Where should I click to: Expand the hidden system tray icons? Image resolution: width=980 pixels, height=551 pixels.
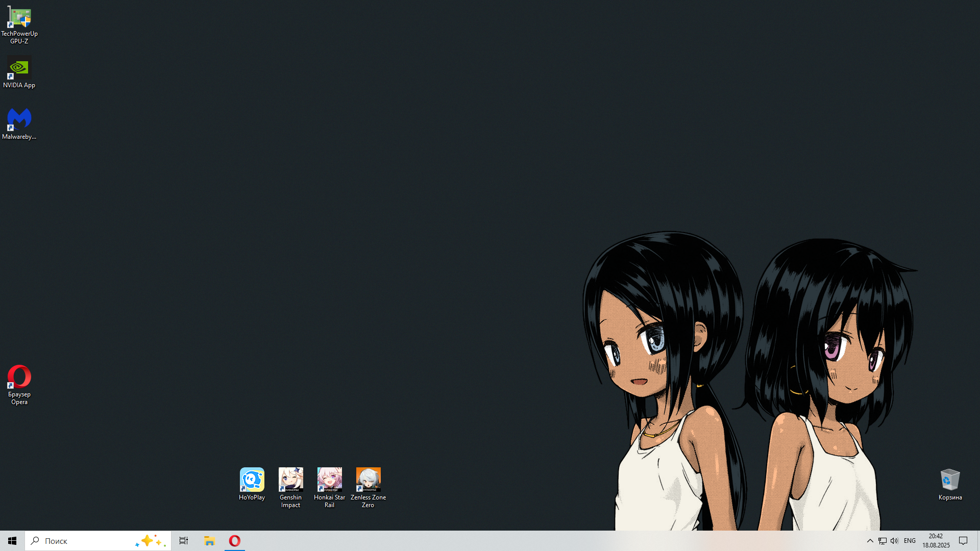(x=870, y=541)
